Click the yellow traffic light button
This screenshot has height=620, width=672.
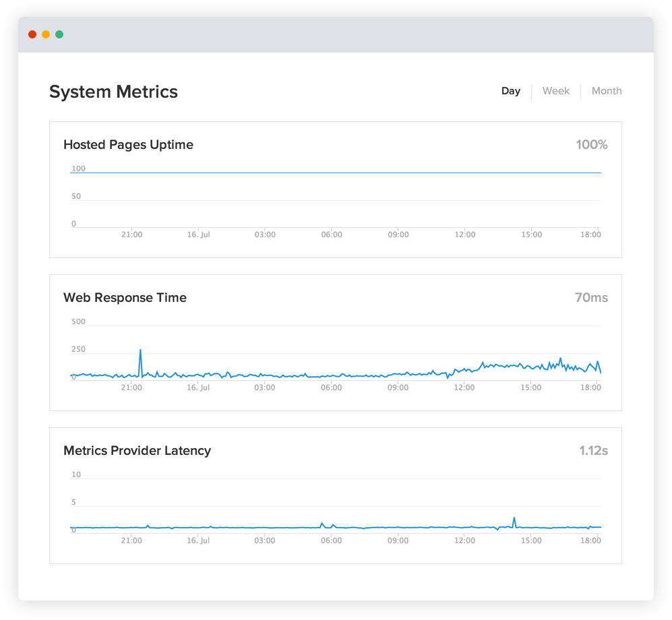[46, 34]
